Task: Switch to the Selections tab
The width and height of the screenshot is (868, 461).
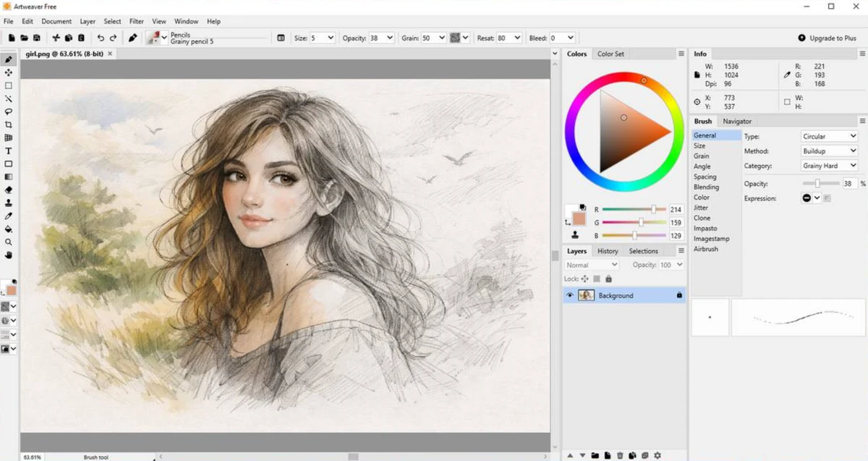Action: 644,251
